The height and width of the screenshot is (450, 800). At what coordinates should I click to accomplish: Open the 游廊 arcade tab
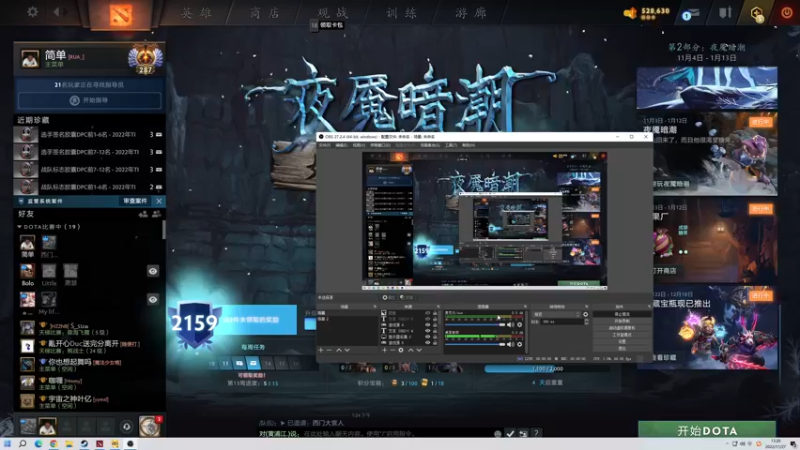470,13
